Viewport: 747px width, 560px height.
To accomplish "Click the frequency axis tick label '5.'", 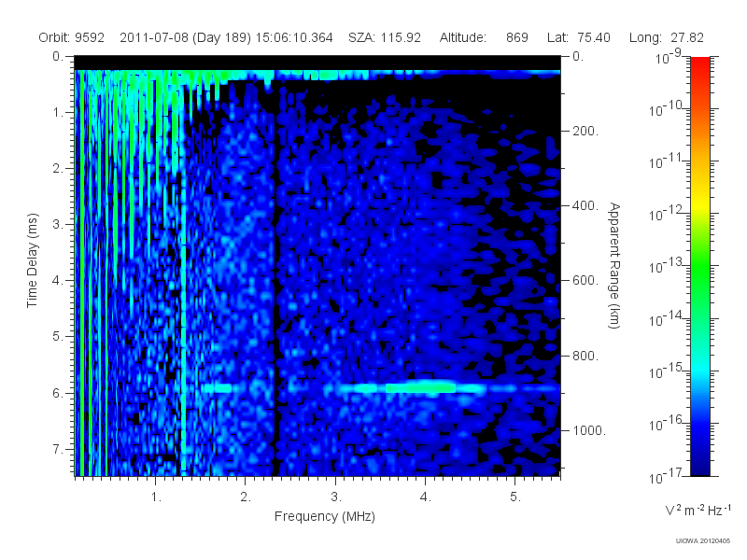I will (x=515, y=497).
